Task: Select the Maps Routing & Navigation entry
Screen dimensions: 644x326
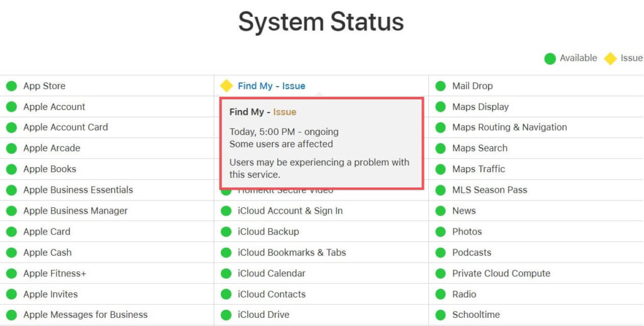Action: pyautogui.click(x=509, y=127)
